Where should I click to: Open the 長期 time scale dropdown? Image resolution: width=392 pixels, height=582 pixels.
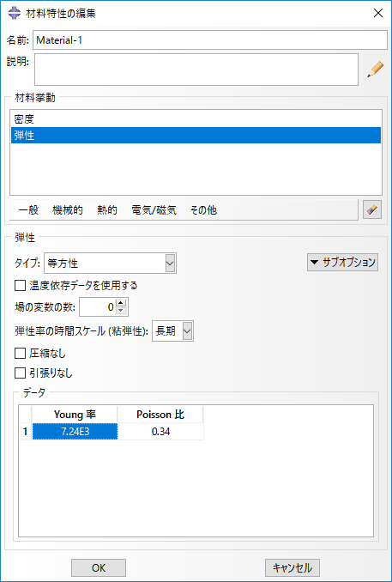click(172, 331)
